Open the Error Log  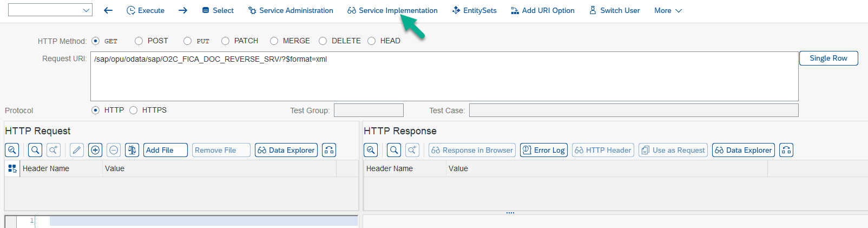[x=544, y=150]
